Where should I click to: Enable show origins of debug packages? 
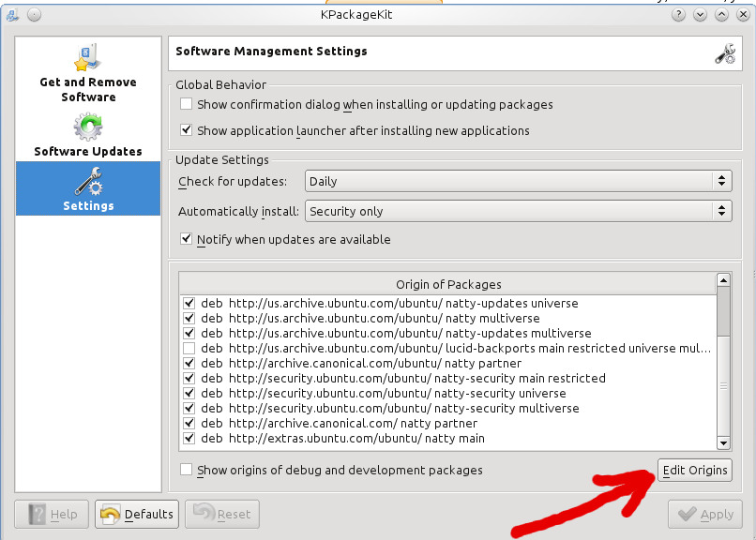coord(187,471)
